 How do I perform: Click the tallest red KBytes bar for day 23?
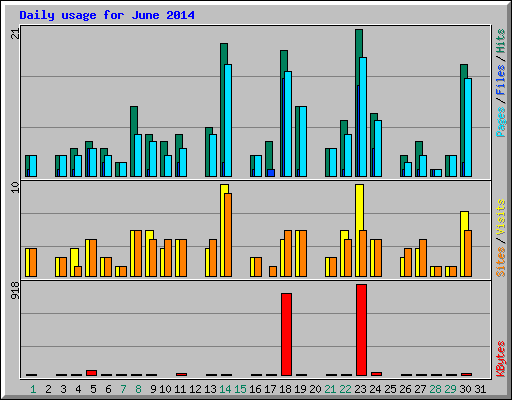point(361,330)
